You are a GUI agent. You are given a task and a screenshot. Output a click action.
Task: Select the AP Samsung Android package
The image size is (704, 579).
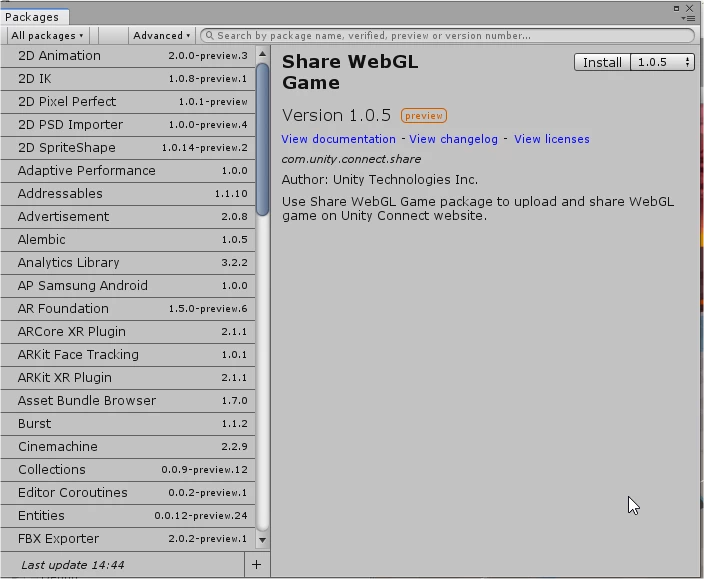coord(128,285)
